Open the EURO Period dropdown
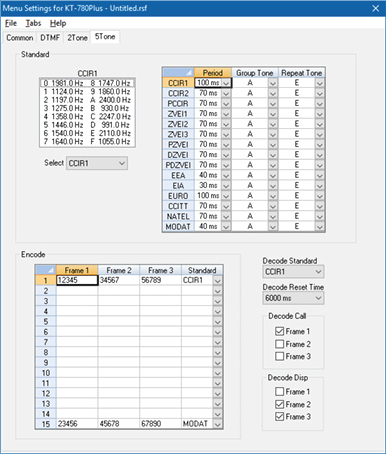Viewport: 386px width, 454px height. 226,196
